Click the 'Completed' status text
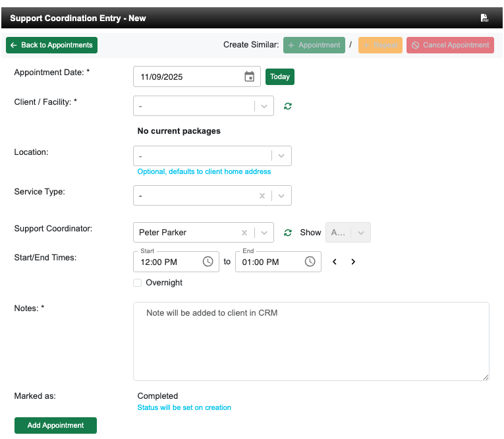Screen dimensions: 504x439 point(157,396)
